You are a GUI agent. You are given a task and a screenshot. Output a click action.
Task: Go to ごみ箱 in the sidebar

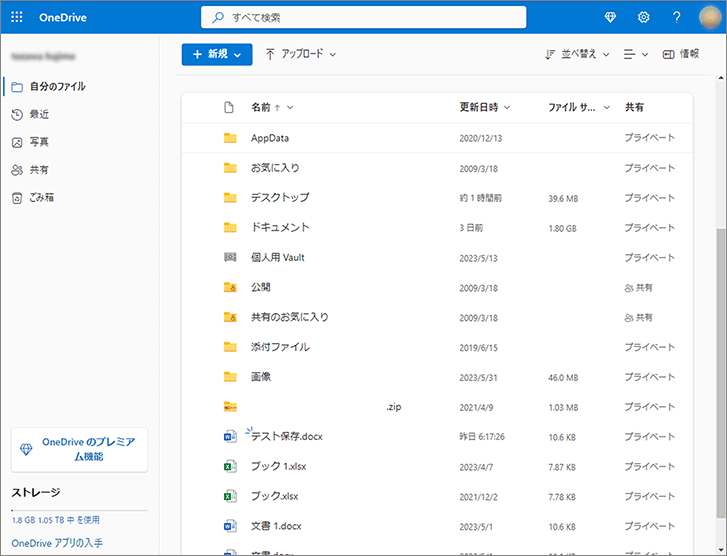[x=41, y=198]
